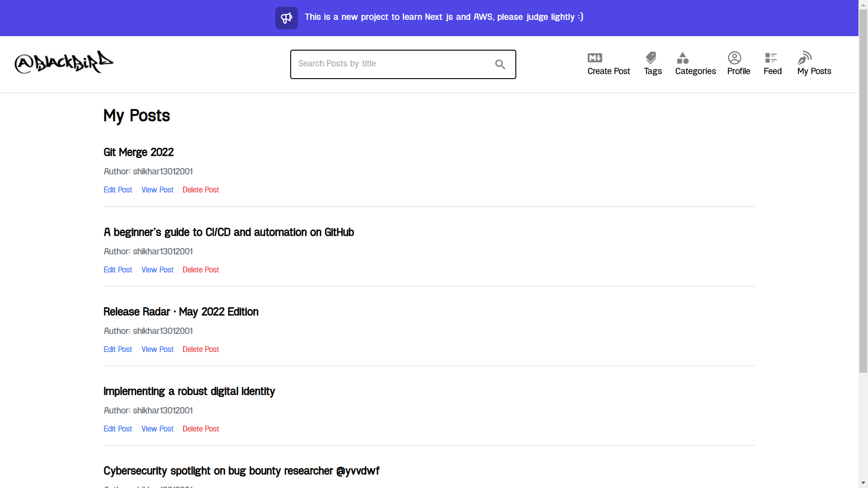Open the Cybersecurity spotlight post title
The image size is (868, 488).
click(x=241, y=471)
